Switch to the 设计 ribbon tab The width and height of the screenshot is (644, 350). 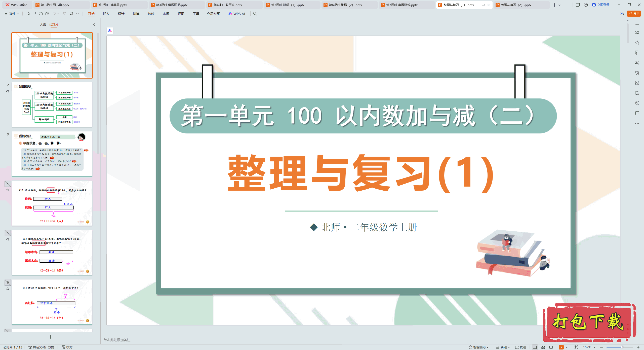click(x=121, y=14)
